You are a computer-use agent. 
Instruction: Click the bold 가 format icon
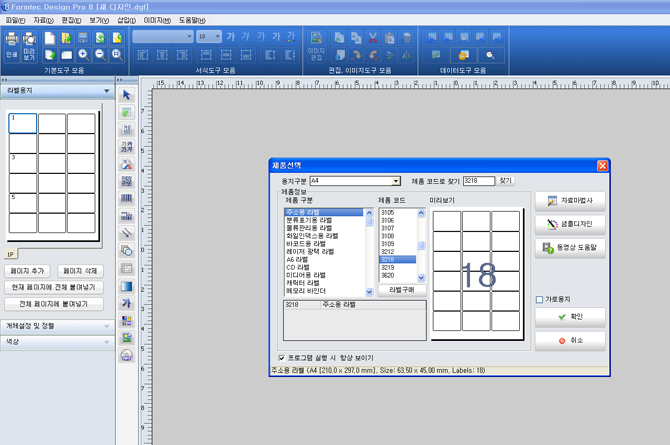tap(231, 37)
